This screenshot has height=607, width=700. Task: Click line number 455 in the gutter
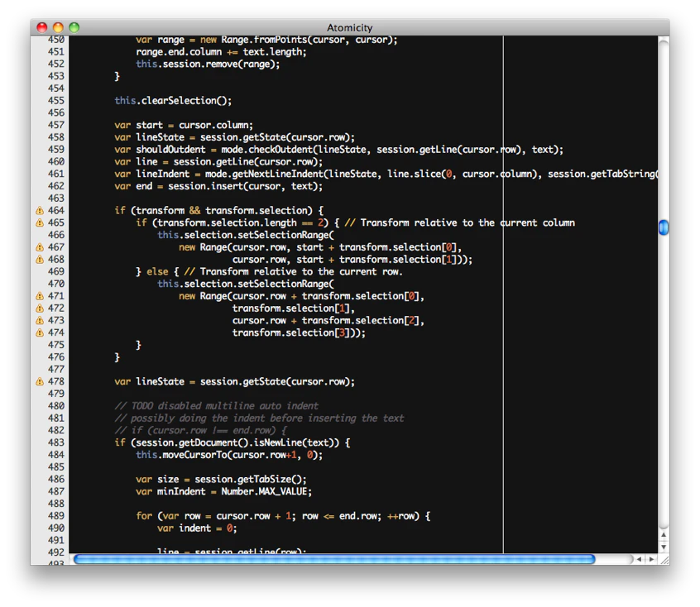pyautogui.click(x=55, y=100)
